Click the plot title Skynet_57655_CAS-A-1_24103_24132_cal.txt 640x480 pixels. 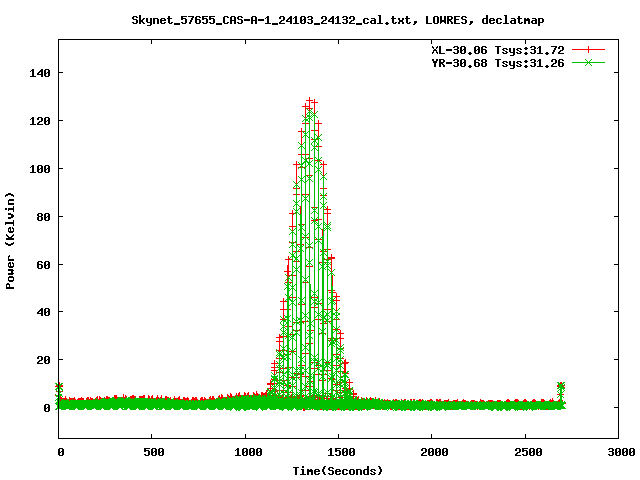tap(338, 20)
